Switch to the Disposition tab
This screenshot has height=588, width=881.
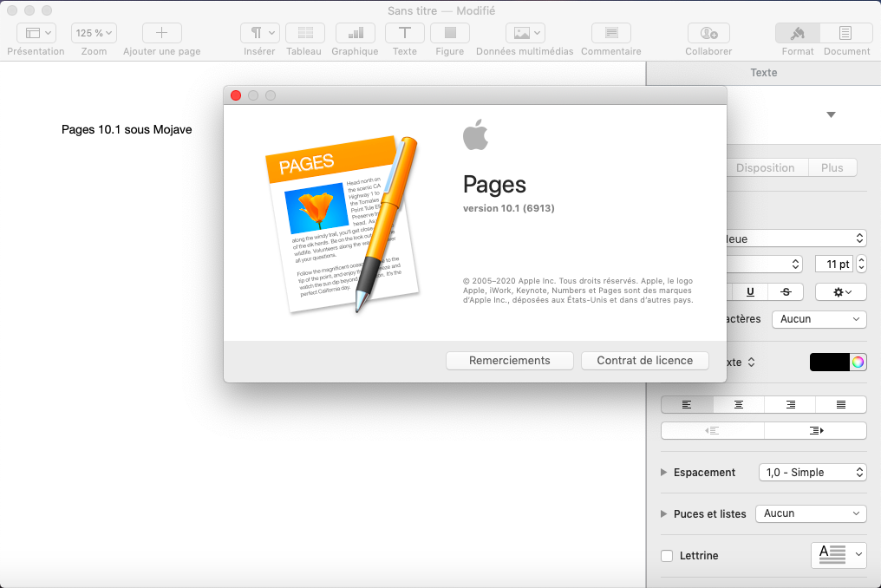pyautogui.click(x=766, y=167)
